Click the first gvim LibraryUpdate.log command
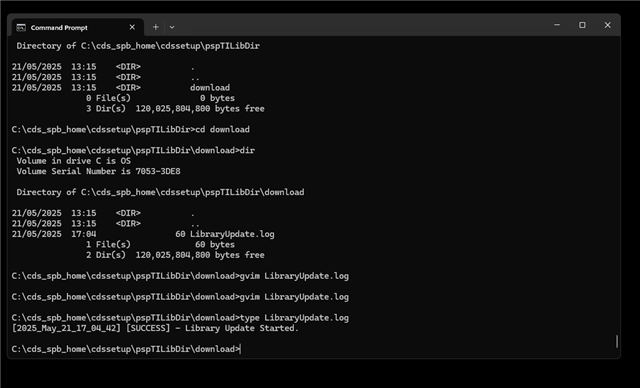 180,276
